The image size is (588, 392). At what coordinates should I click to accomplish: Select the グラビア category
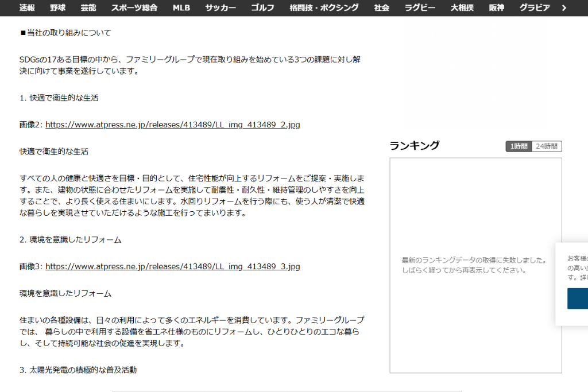535,7
